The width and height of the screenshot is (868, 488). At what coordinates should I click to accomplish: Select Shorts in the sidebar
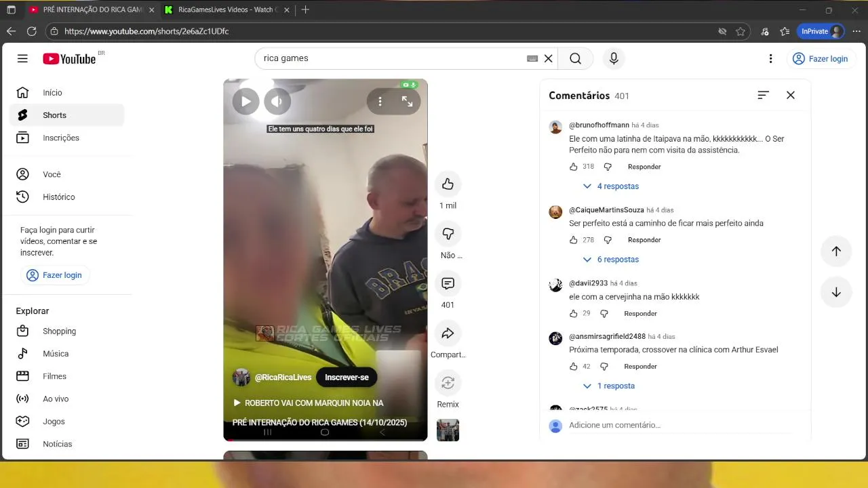point(66,115)
